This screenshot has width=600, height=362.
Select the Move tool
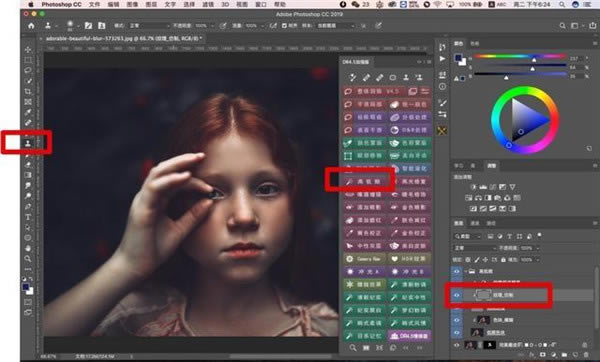(28, 50)
